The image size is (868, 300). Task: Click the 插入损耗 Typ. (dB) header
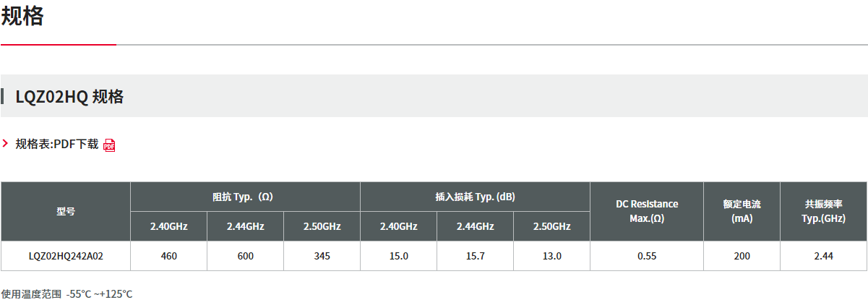point(476,197)
